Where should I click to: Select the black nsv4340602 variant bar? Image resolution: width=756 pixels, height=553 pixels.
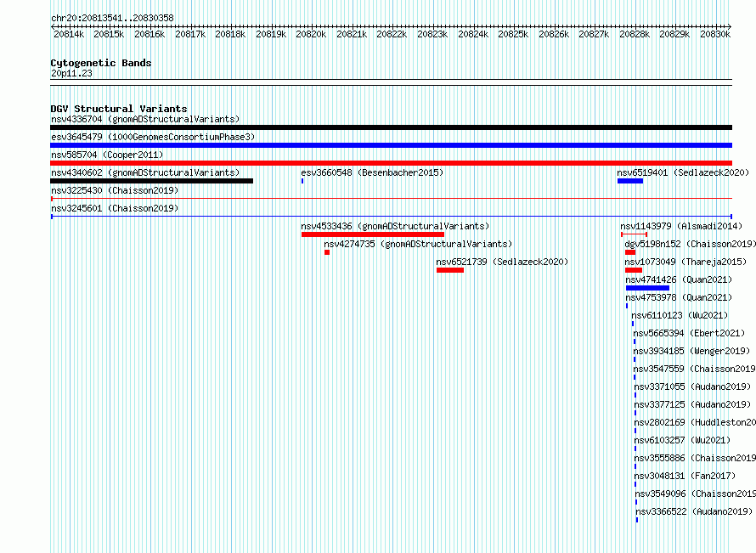pyautogui.click(x=151, y=181)
